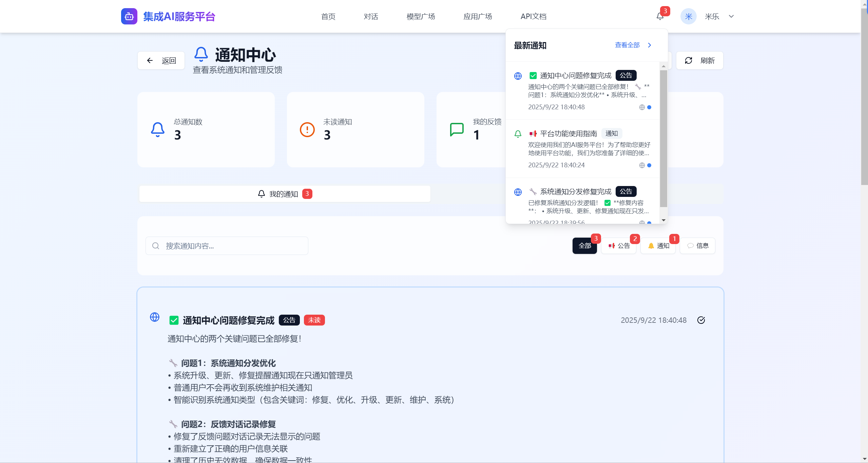The height and width of the screenshot is (463, 868).
Task: Click heading 问题2：反馈对话记录修复
Action: 228,424
